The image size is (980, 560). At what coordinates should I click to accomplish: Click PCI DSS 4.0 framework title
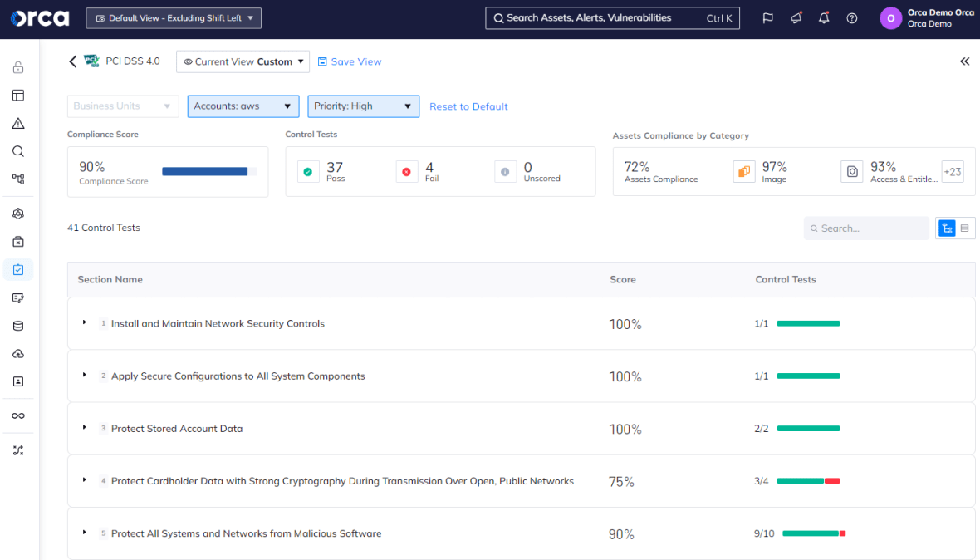pos(133,61)
